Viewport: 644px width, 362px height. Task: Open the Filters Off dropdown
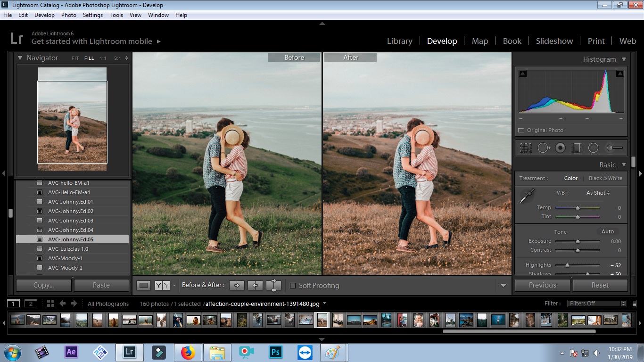click(597, 304)
